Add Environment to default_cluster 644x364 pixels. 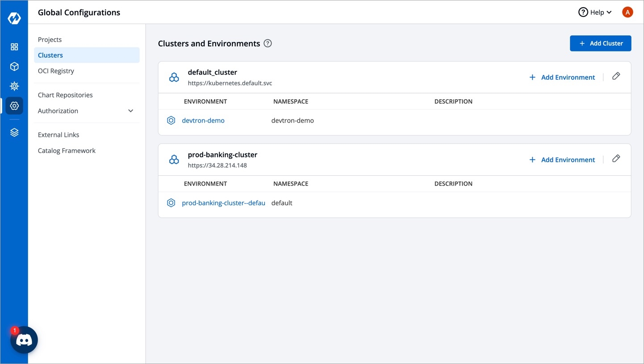point(562,77)
